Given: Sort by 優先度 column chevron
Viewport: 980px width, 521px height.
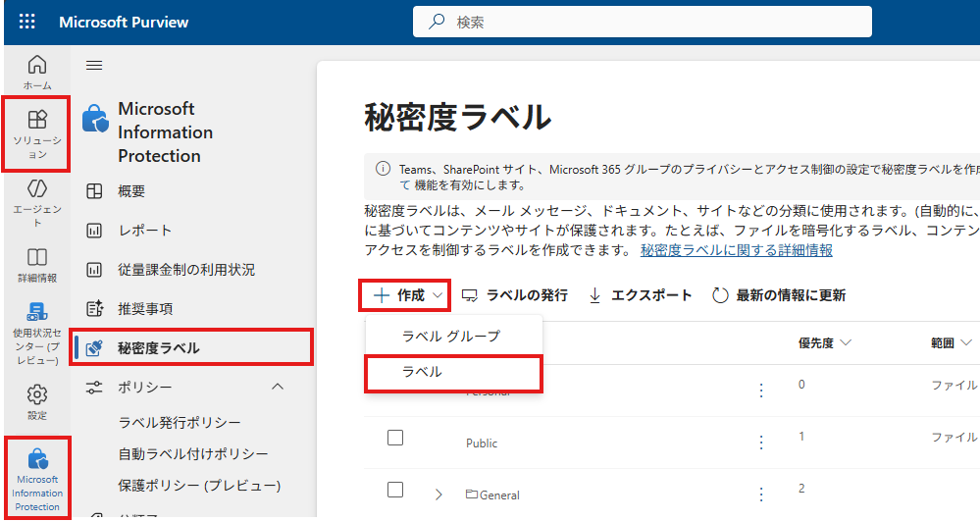Looking at the screenshot, I should [846, 342].
